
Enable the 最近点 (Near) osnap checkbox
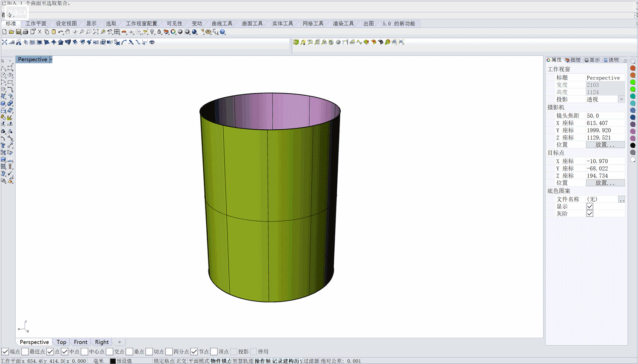tap(25, 352)
